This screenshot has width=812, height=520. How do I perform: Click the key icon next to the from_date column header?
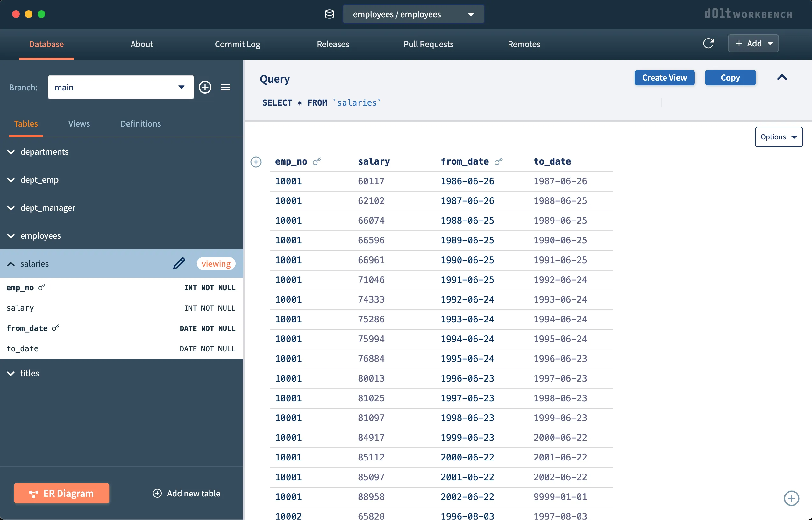coord(499,161)
